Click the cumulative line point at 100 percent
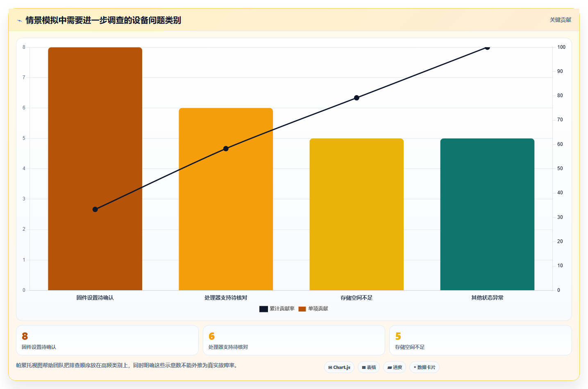 tap(487, 48)
